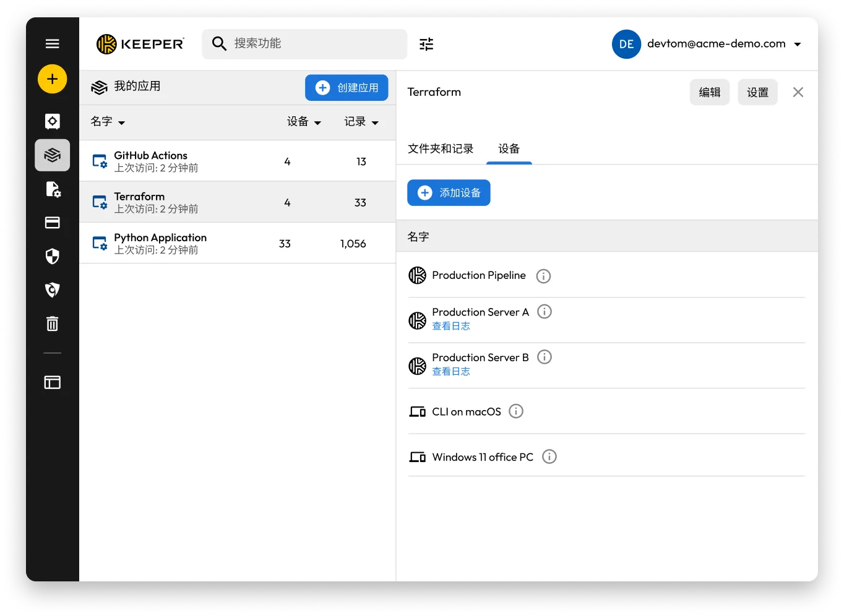This screenshot has height=616, width=844.
Task: Click the DE user avatar
Action: point(626,44)
